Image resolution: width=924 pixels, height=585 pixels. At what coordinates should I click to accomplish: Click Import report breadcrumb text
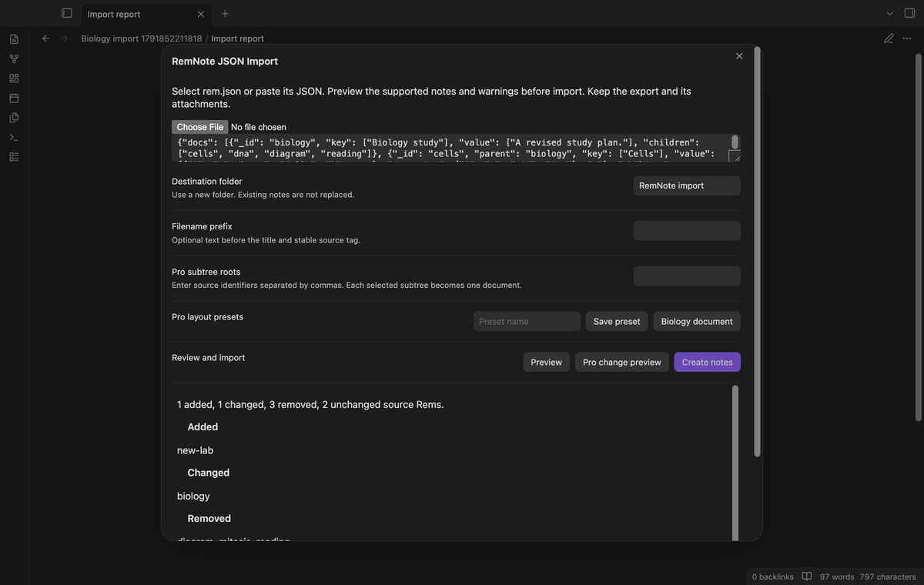(x=237, y=38)
